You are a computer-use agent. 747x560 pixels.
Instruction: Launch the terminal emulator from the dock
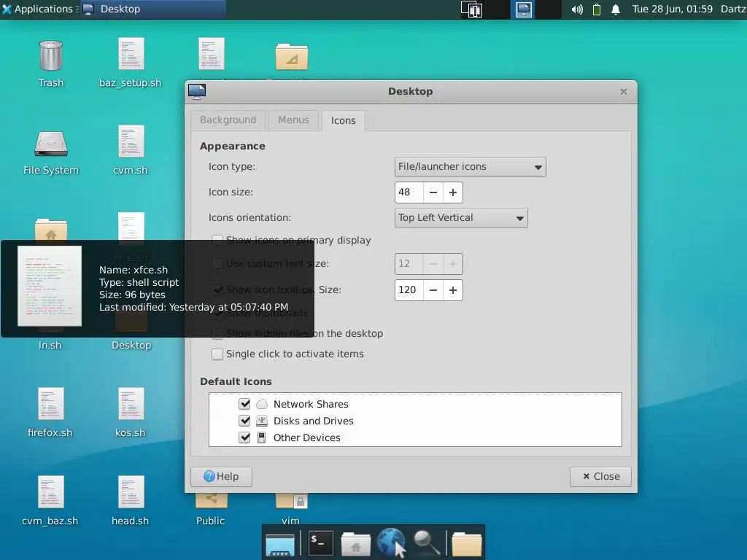(x=321, y=542)
